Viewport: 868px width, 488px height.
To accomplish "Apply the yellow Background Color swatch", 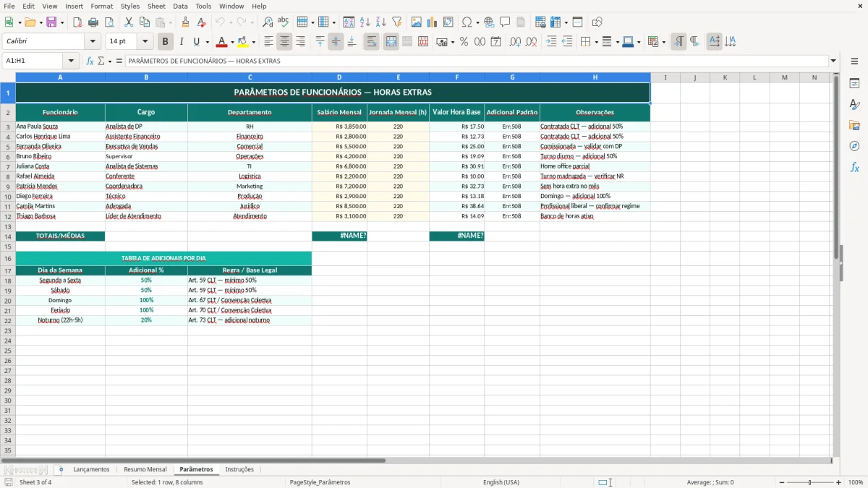I will pos(243,42).
